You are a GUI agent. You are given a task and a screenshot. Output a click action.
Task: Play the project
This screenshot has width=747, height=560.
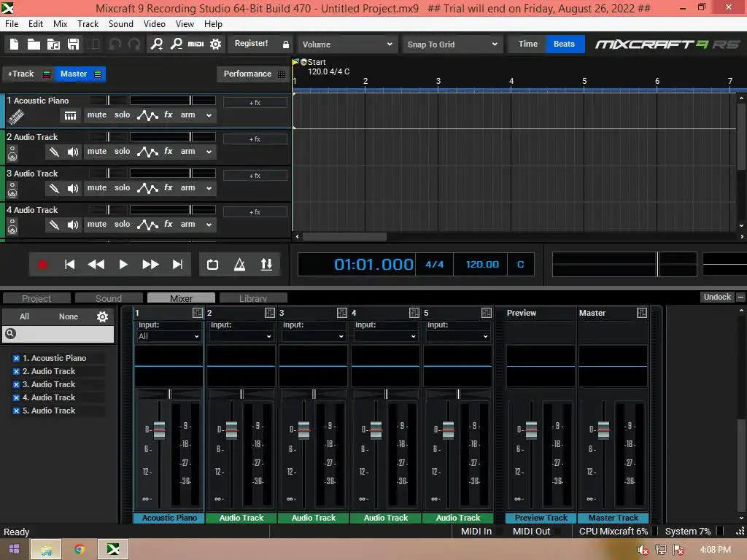tap(123, 265)
